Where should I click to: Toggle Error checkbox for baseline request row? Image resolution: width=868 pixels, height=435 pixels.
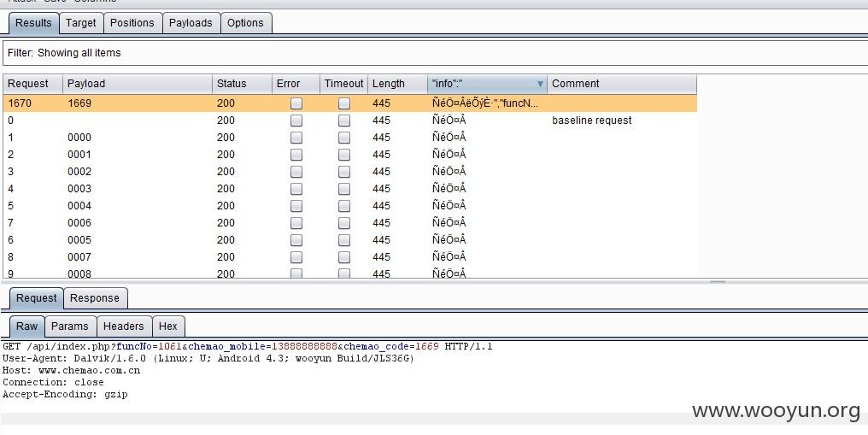point(296,121)
